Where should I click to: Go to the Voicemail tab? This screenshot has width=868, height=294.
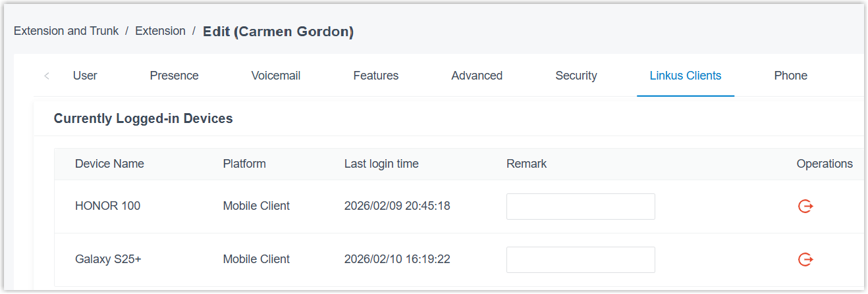276,76
